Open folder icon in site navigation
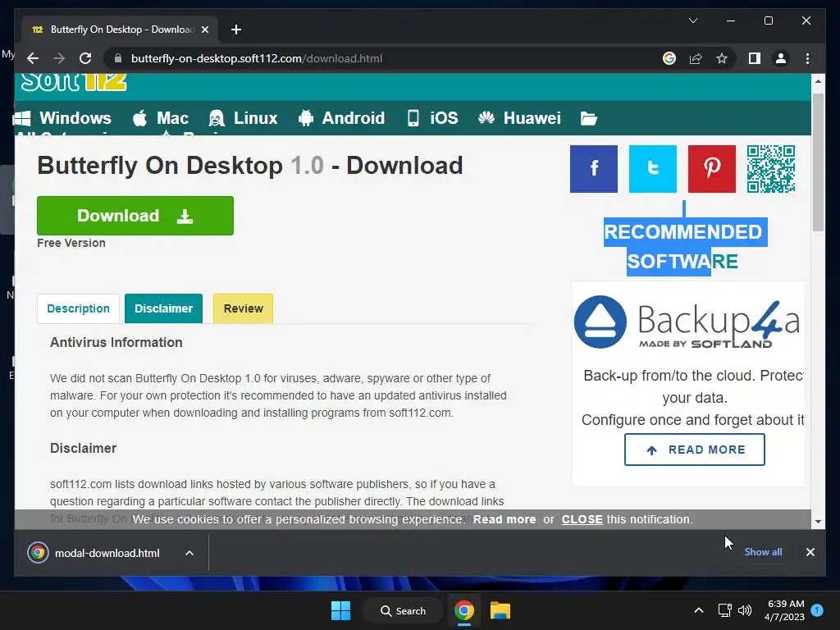The height and width of the screenshot is (630, 840). coord(589,118)
